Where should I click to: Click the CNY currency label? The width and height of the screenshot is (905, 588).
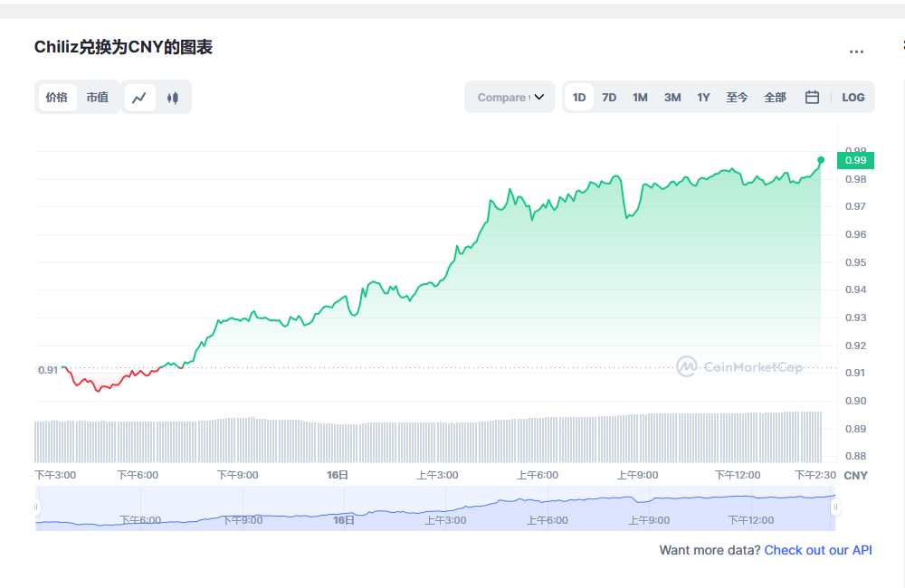pyautogui.click(x=855, y=476)
